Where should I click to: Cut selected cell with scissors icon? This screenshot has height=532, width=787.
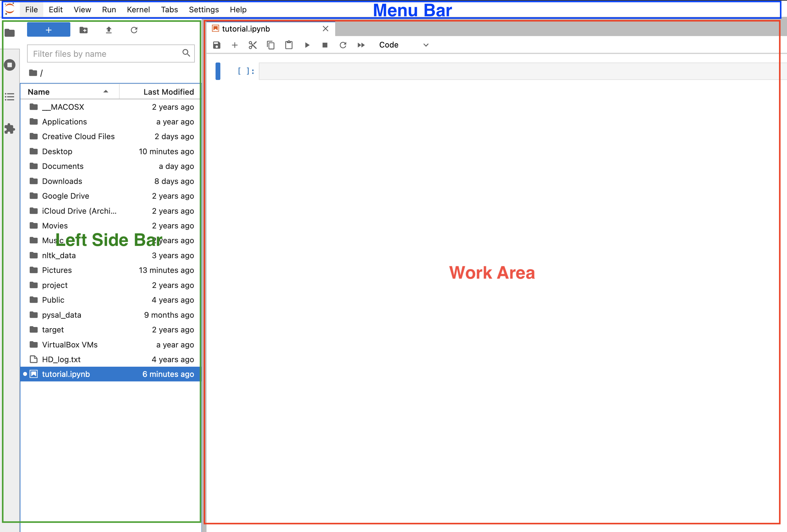(x=253, y=45)
